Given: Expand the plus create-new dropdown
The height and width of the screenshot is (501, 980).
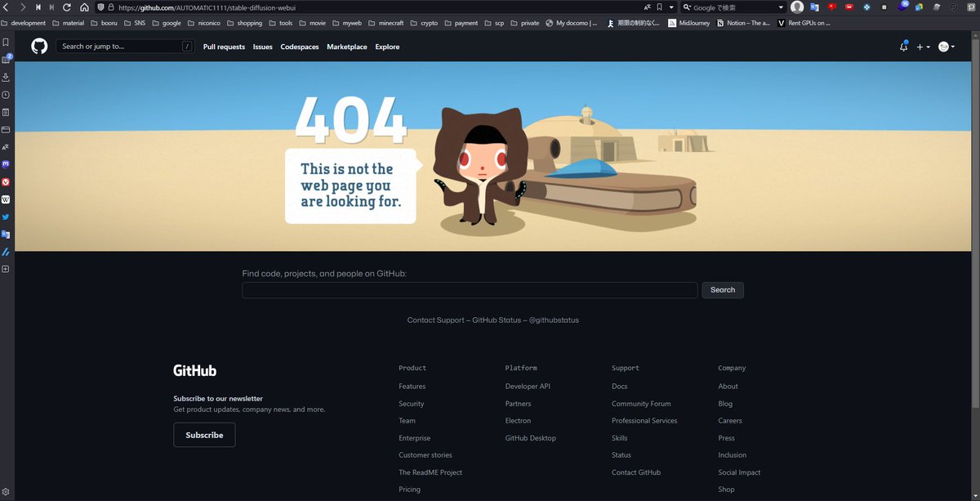Looking at the screenshot, I should (x=923, y=47).
